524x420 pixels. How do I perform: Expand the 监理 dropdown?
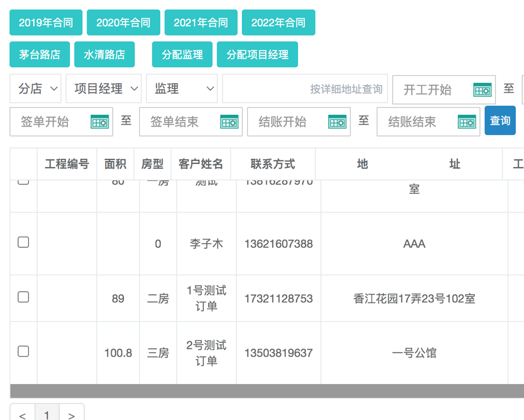(x=182, y=89)
